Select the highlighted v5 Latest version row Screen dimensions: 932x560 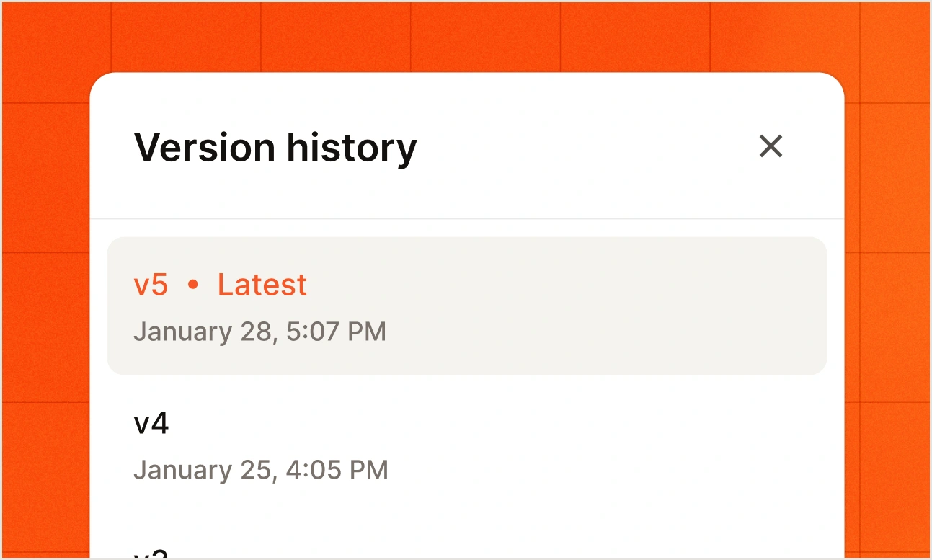pyautogui.click(x=466, y=306)
